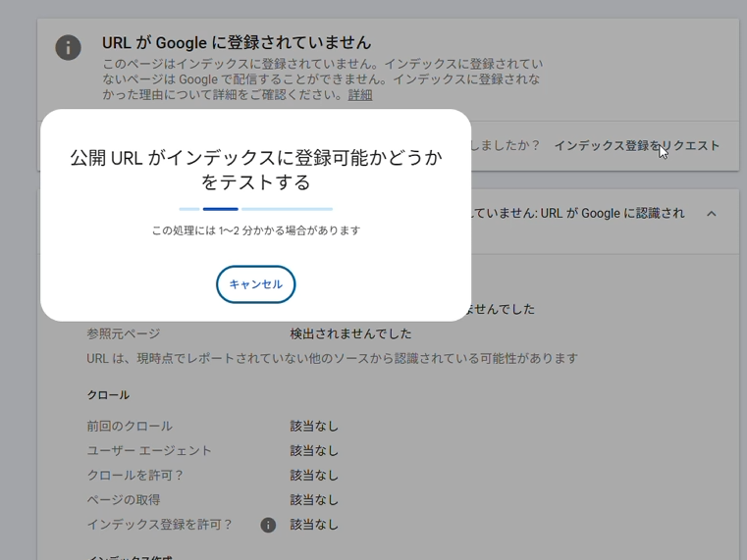The height and width of the screenshot is (560, 747).
Task: Click the インデックス登録を許可？ label
Action: tap(160, 525)
